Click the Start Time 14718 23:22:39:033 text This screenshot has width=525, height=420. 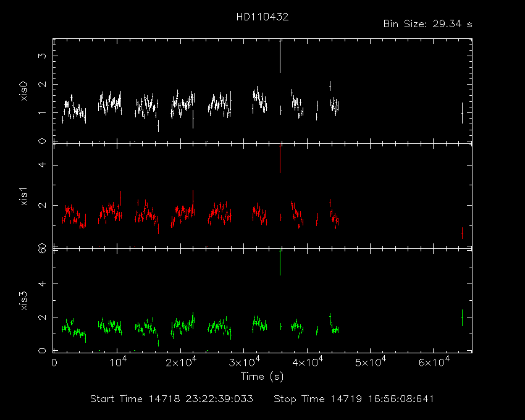click(x=172, y=399)
